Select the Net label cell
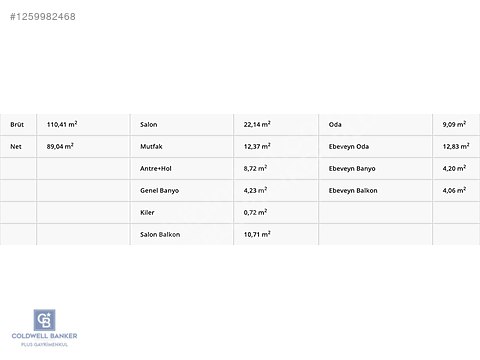Viewport: 480px width, 360px height. [x=16, y=147]
